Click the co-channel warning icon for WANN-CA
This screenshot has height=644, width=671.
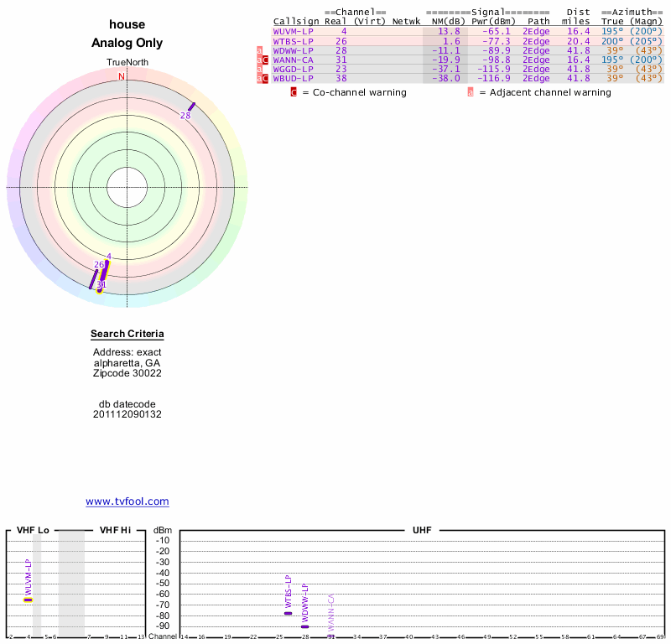coord(266,60)
